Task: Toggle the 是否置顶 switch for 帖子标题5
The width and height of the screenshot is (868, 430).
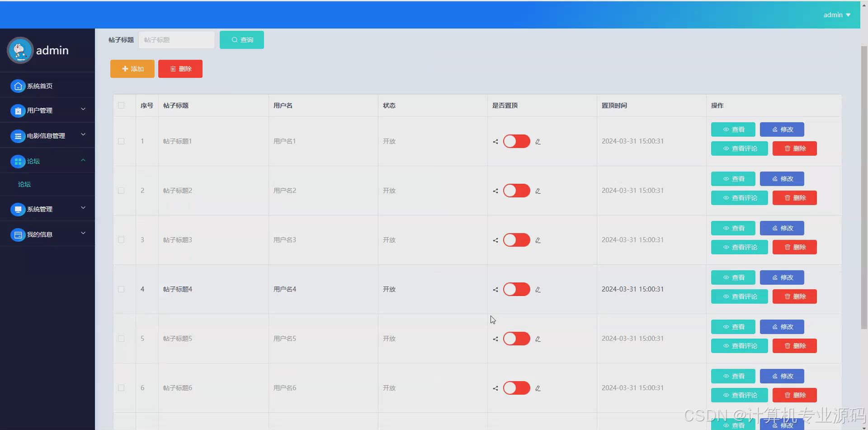Action: coord(517,338)
